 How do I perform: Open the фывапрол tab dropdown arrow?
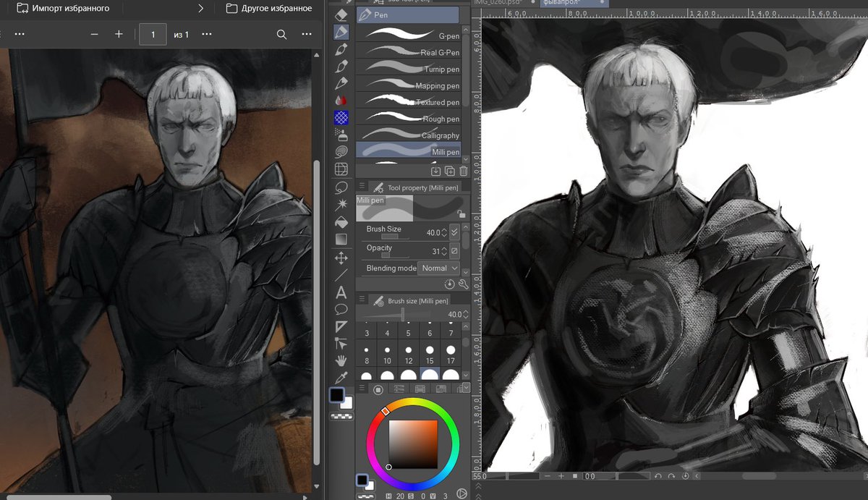[603, 4]
